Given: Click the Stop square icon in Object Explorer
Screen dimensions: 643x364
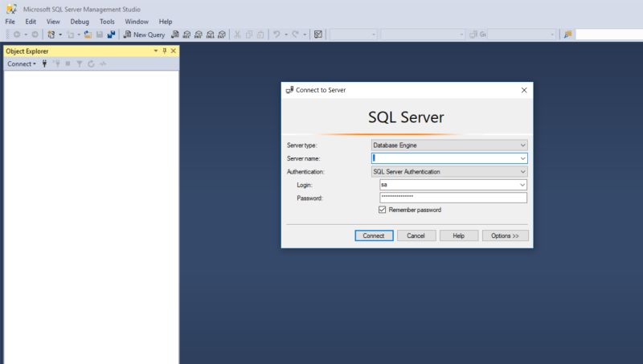Looking at the screenshot, I should (68, 63).
